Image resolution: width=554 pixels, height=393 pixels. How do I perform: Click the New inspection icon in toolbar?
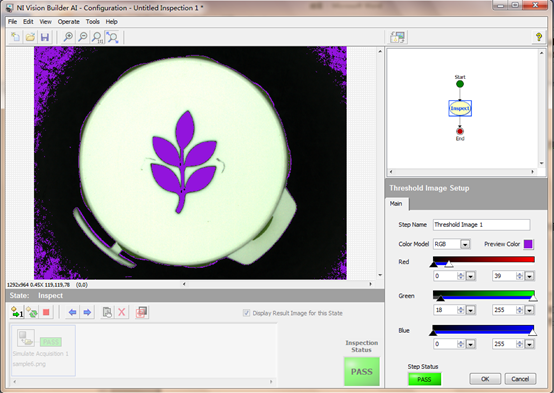point(16,37)
